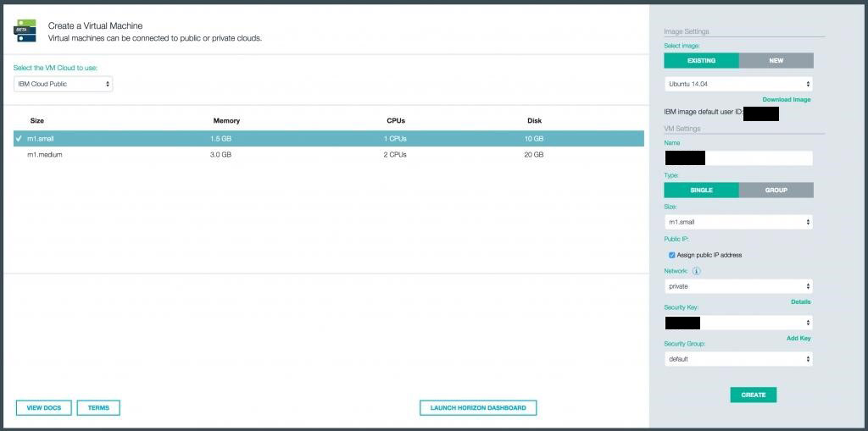The height and width of the screenshot is (431, 868).
Task: Open the Size dropdown showing m1.small
Action: click(738, 222)
